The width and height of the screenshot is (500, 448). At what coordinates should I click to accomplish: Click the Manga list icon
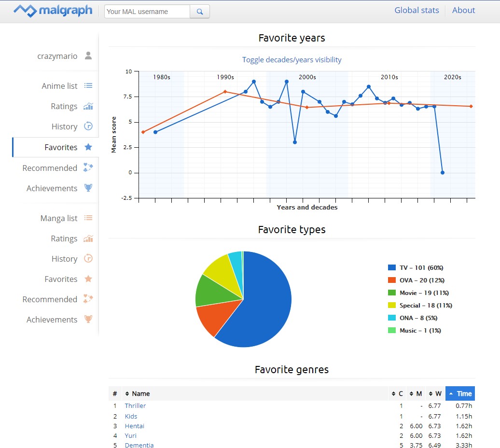point(88,218)
